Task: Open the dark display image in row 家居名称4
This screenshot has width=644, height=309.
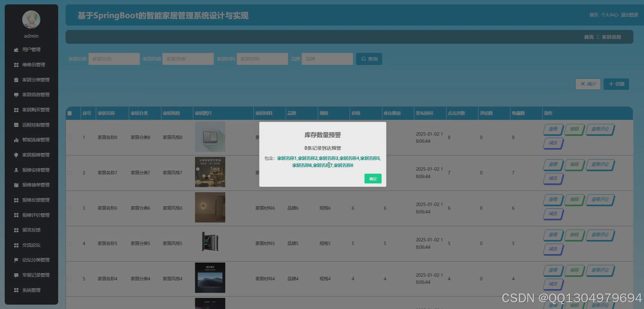Action: point(210,278)
